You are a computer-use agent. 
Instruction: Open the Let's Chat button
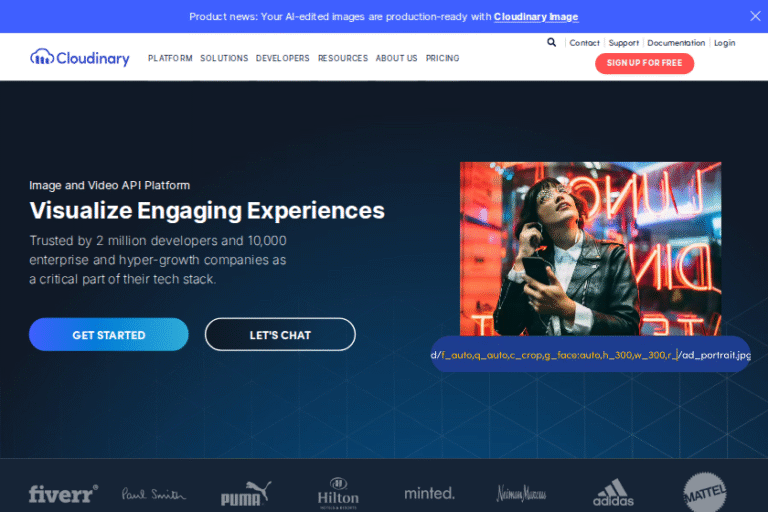(280, 335)
